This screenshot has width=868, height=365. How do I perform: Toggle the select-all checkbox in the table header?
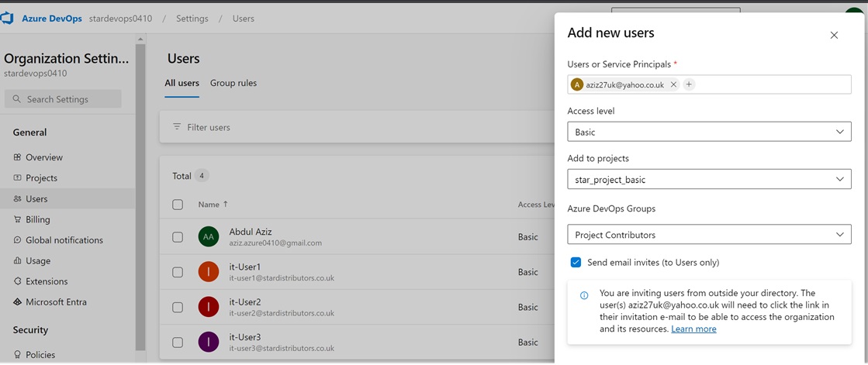178,205
